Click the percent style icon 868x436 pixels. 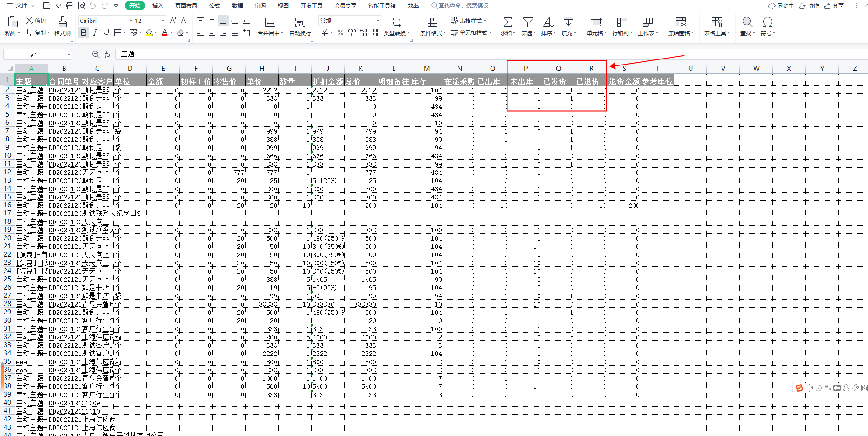(340, 32)
